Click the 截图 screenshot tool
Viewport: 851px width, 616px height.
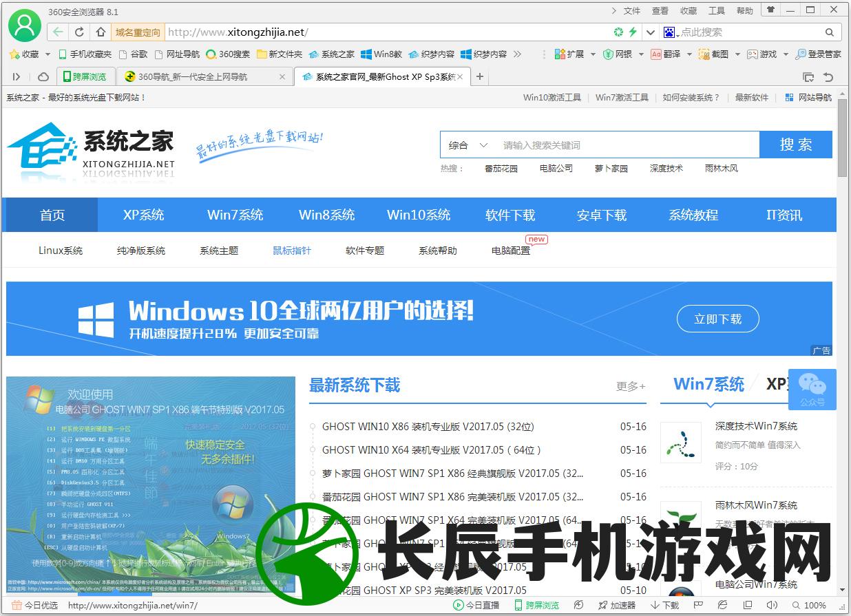713,54
